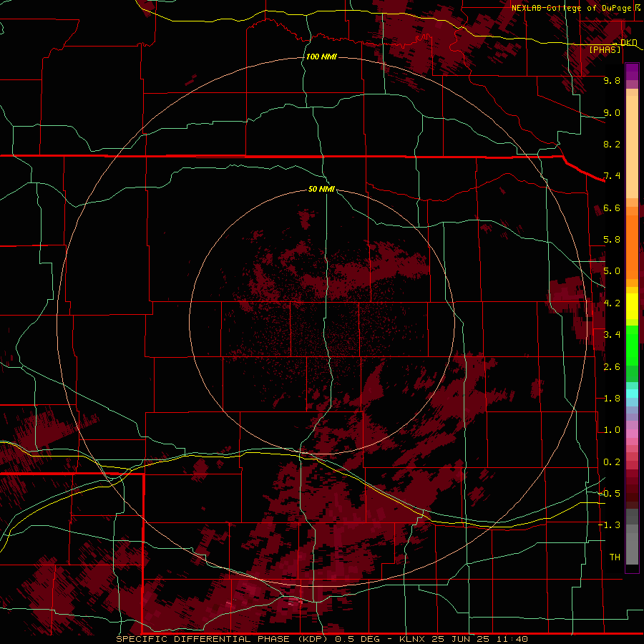The width and height of the screenshot is (644, 644).
Task: Click the [PHAS] legend unit label
Action: (605, 49)
